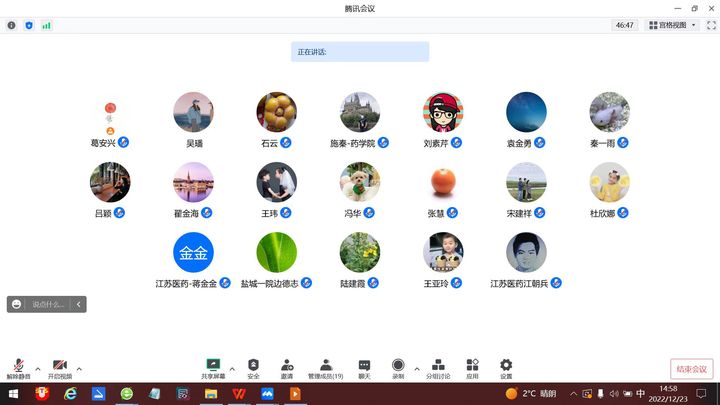Screen dimensions: 720x405
Task: Select 石云's participant avatar
Action: tap(276, 113)
